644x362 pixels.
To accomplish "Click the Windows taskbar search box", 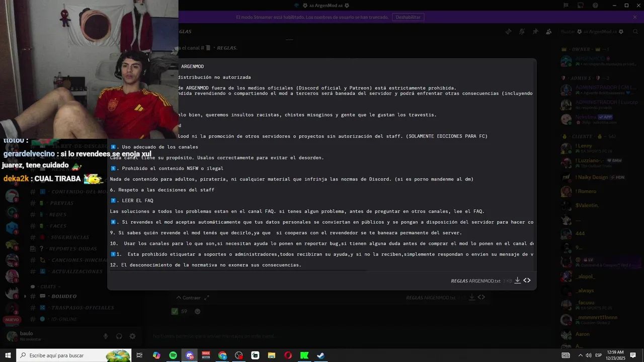I will pos(73,355).
